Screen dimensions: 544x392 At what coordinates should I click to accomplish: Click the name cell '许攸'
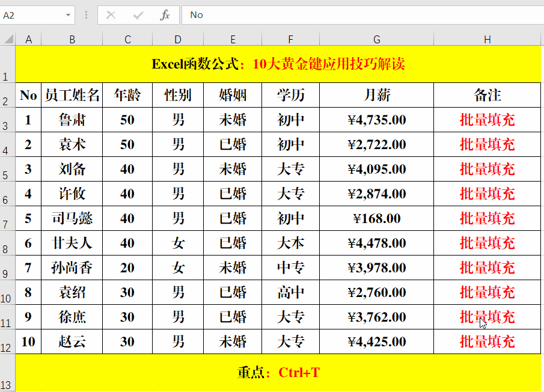point(72,194)
